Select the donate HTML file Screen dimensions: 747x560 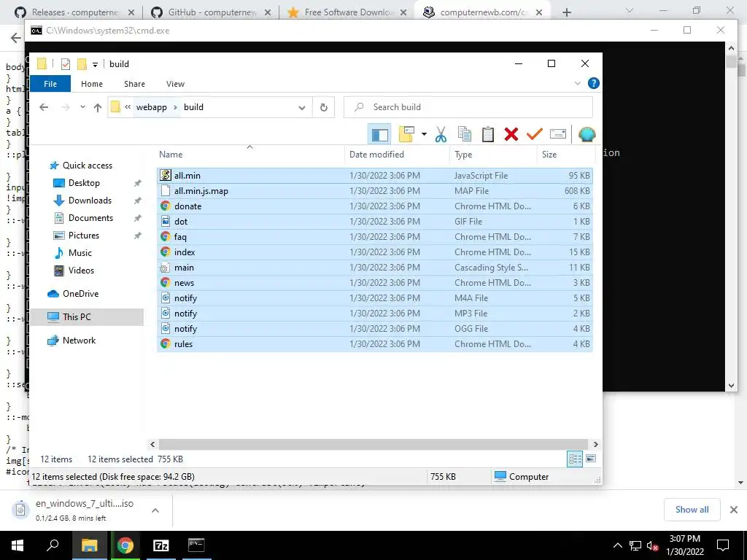click(x=374, y=206)
